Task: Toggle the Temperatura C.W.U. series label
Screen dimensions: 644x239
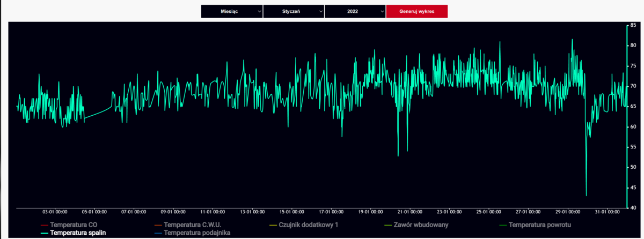Action: (193, 225)
